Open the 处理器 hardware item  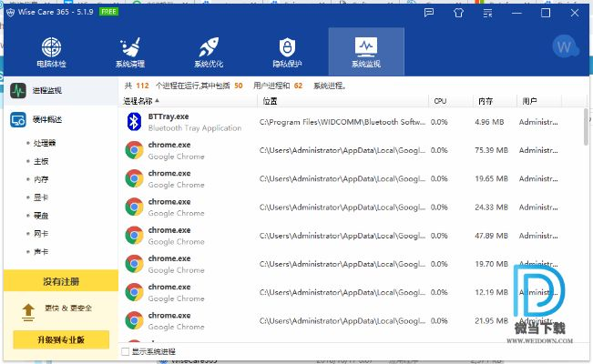point(45,143)
